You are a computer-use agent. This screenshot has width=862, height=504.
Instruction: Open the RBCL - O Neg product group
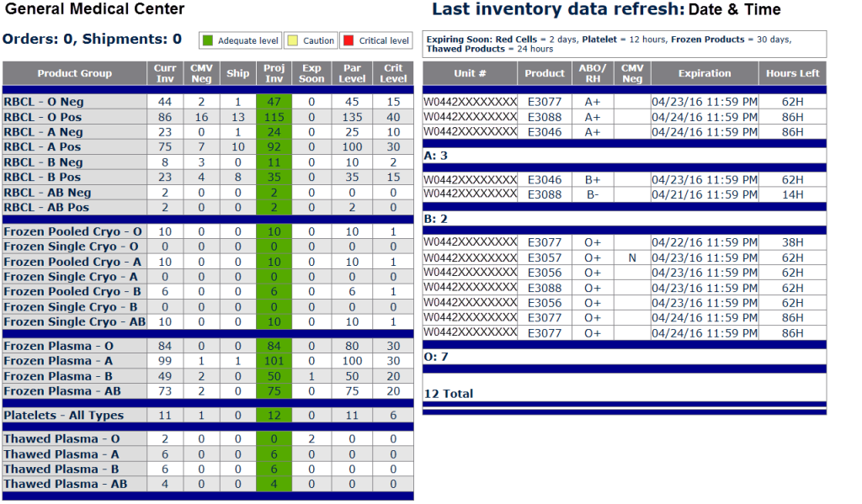point(44,102)
